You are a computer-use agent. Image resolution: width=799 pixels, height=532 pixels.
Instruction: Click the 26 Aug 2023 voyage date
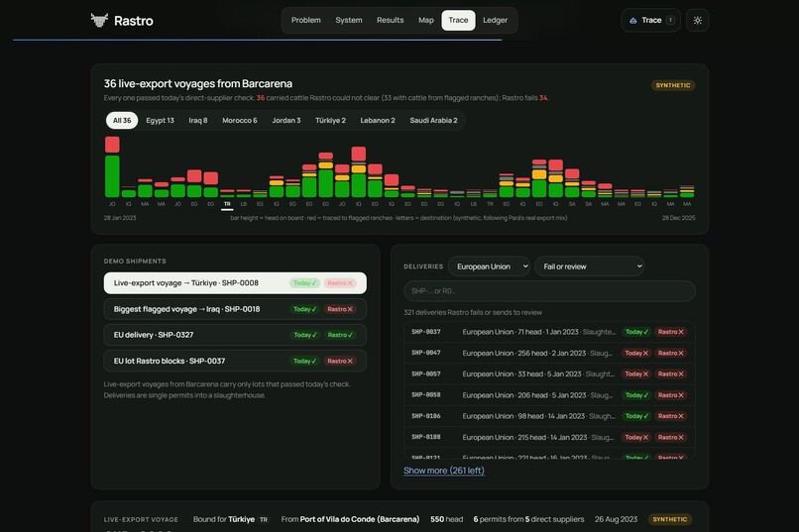click(616, 519)
